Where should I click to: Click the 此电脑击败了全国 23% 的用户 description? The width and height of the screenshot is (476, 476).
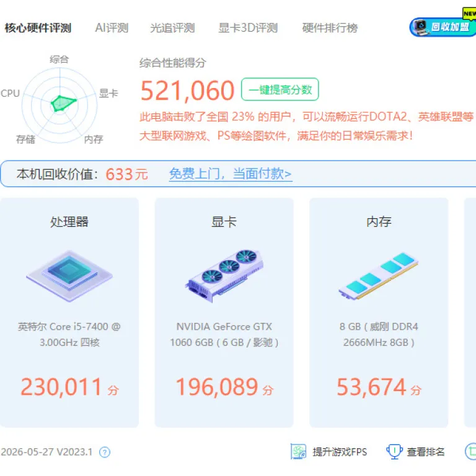(307, 126)
